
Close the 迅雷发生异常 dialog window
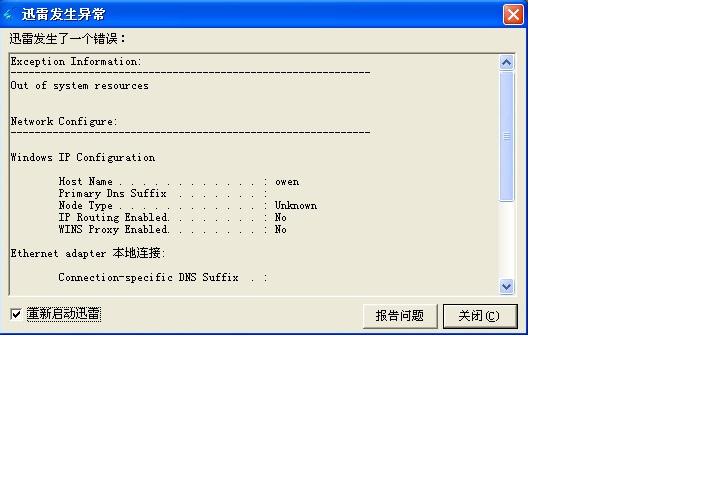coord(513,14)
